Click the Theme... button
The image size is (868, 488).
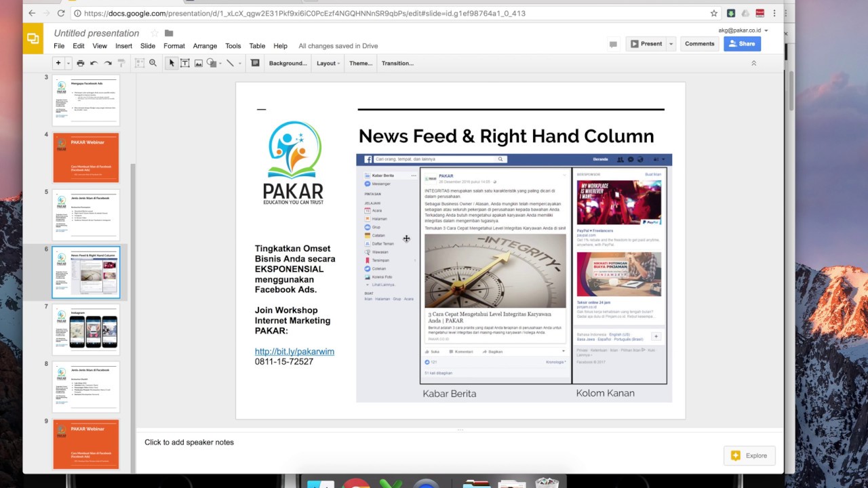[x=361, y=63]
